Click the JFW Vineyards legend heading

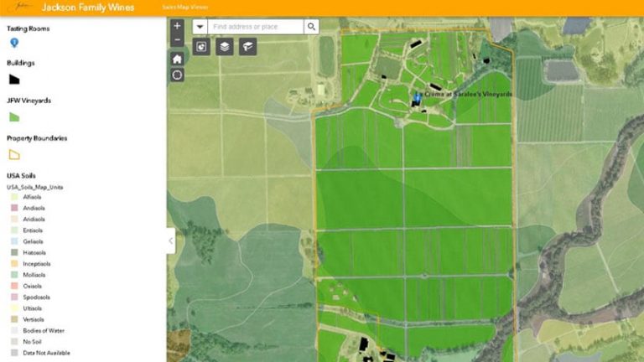pyautogui.click(x=29, y=101)
